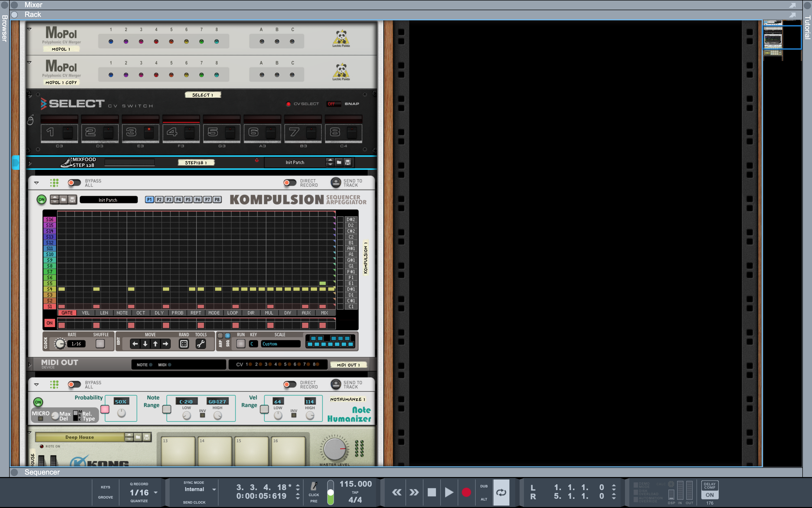Viewport: 812px width, 508px height.
Task: Turn off Kompulsion with ON button
Action: 41,200
